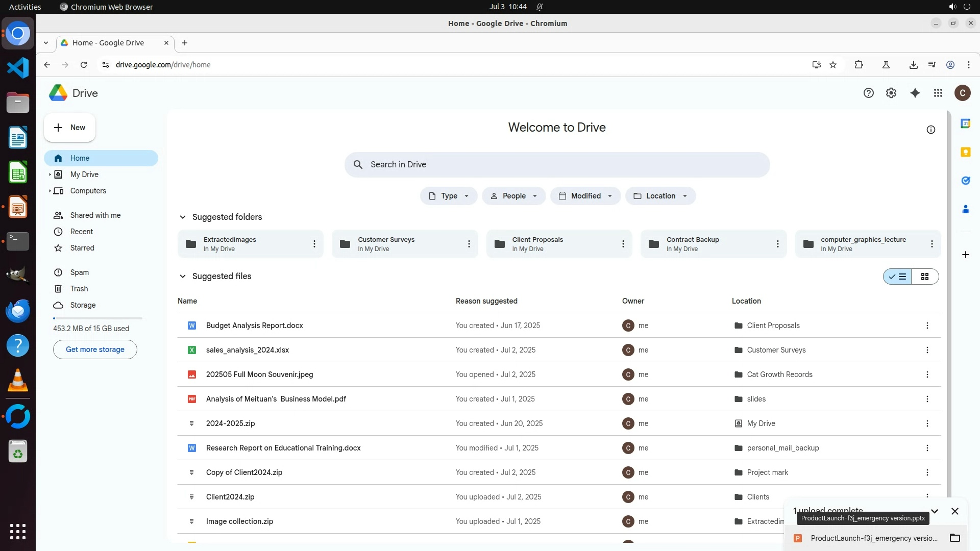Open Google Keep side panel icon
The width and height of the screenshot is (980, 551).
pyautogui.click(x=965, y=152)
